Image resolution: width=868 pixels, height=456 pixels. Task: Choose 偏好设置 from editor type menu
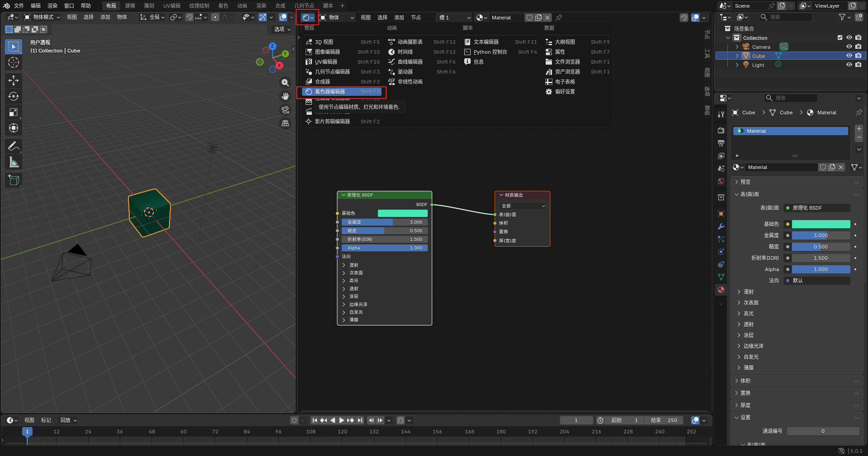(x=577, y=92)
